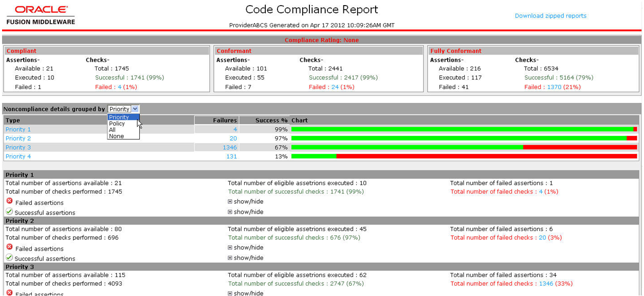Click Priority 2 section failed checks count 20
644x296 pixels.
click(542, 238)
